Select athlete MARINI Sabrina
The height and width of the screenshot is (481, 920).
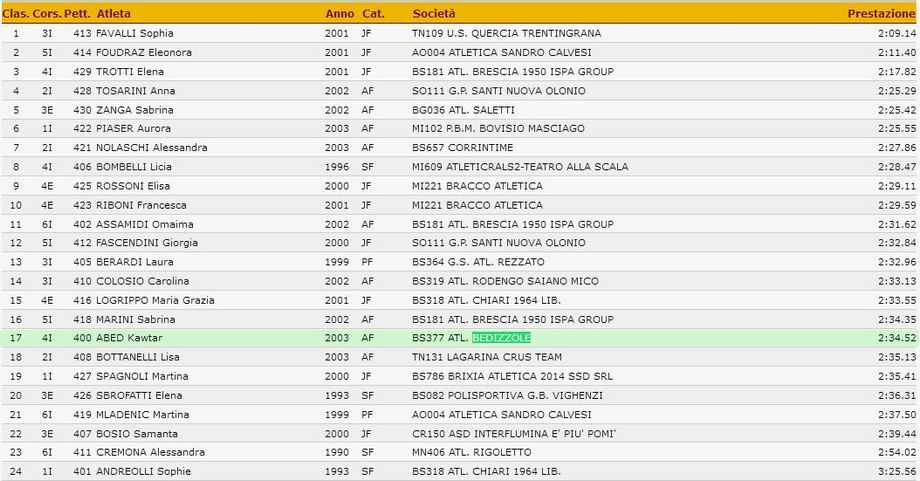(136, 320)
